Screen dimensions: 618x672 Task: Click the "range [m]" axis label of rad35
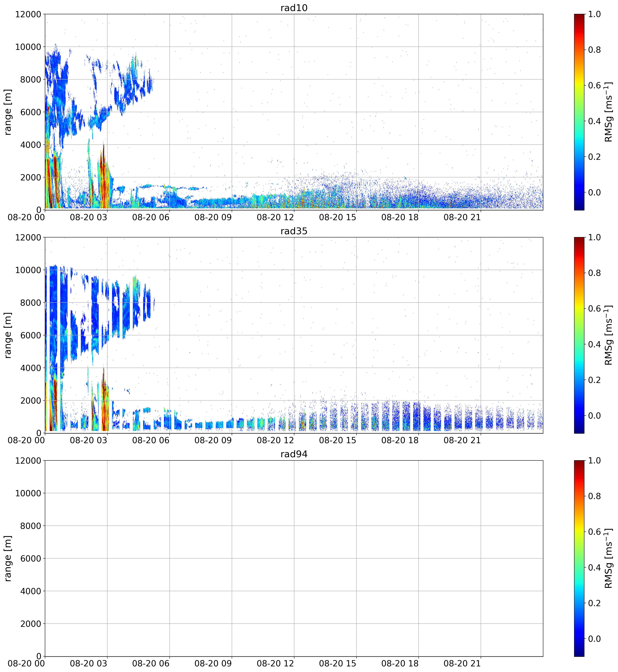[x=8, y=335]
